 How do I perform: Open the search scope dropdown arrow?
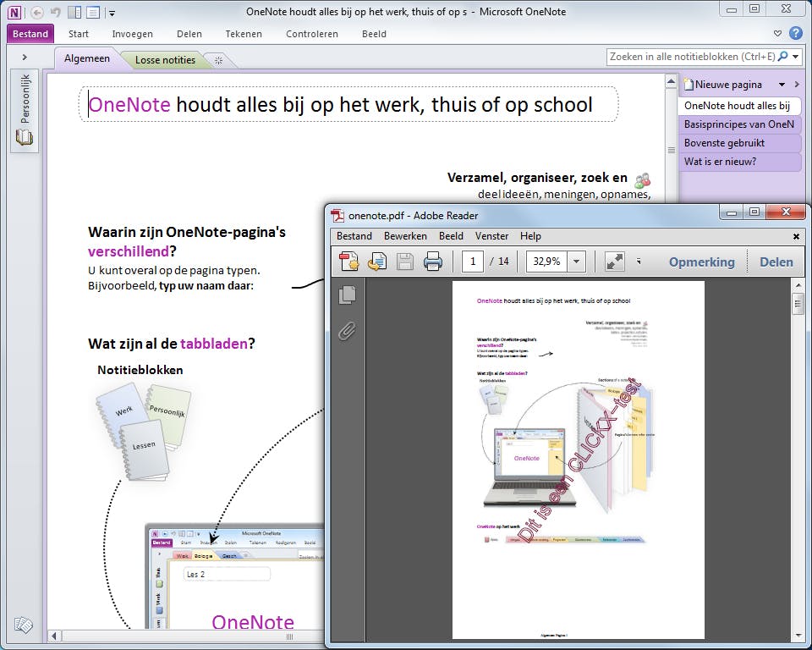796,57
